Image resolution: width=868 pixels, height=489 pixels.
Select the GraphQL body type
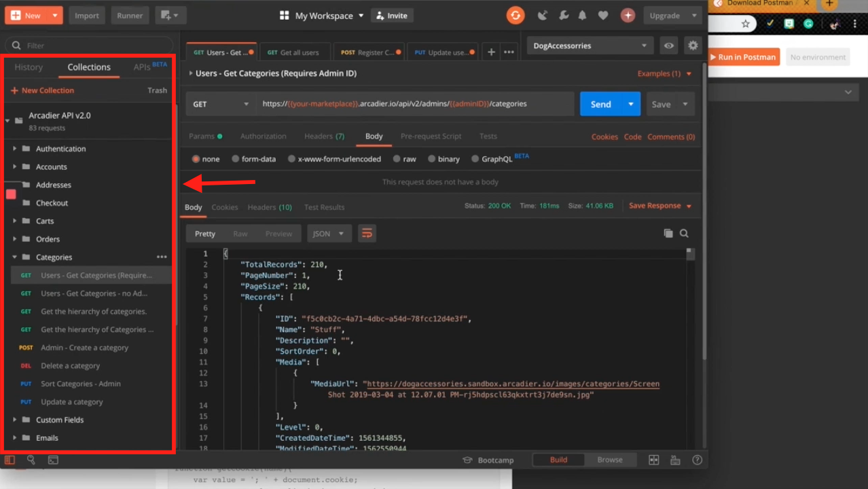tap(491, 159)
